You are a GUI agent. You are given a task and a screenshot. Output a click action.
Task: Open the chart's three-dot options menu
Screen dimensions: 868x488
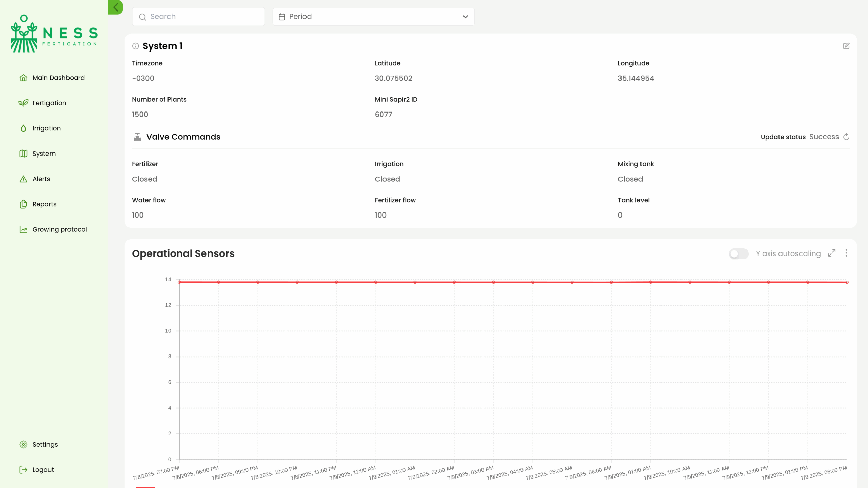point(846,253)
